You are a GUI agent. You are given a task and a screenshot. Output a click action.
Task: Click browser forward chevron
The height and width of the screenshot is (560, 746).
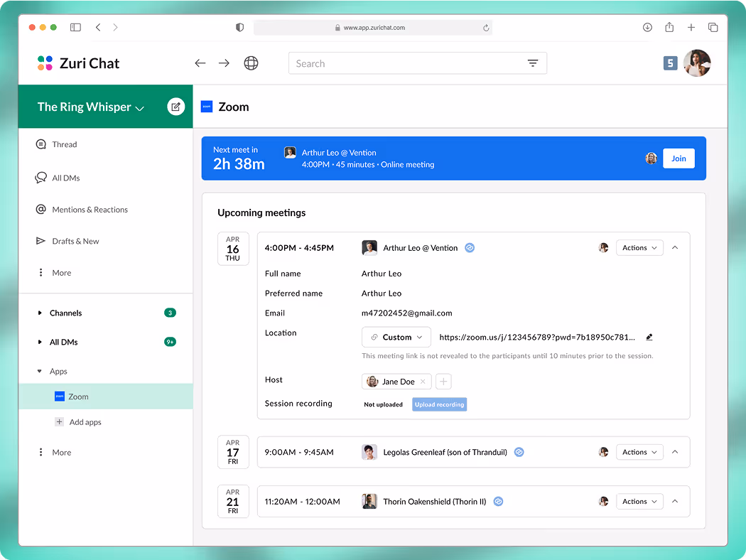(115, 27)
